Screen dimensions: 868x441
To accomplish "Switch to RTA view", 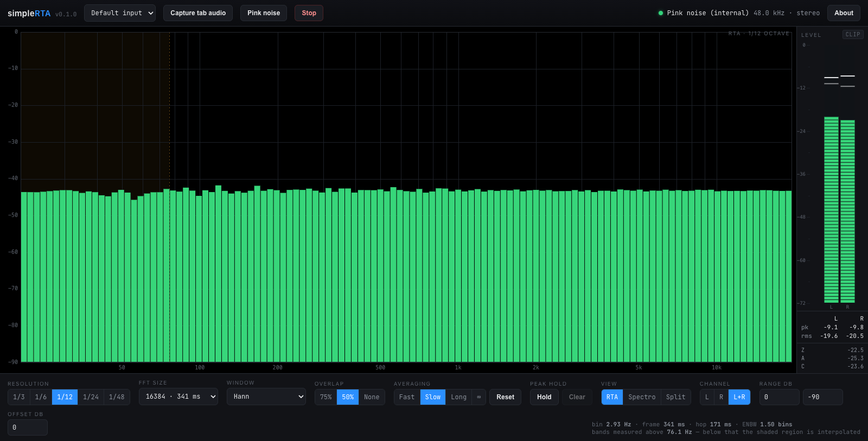I will (612, 397).
